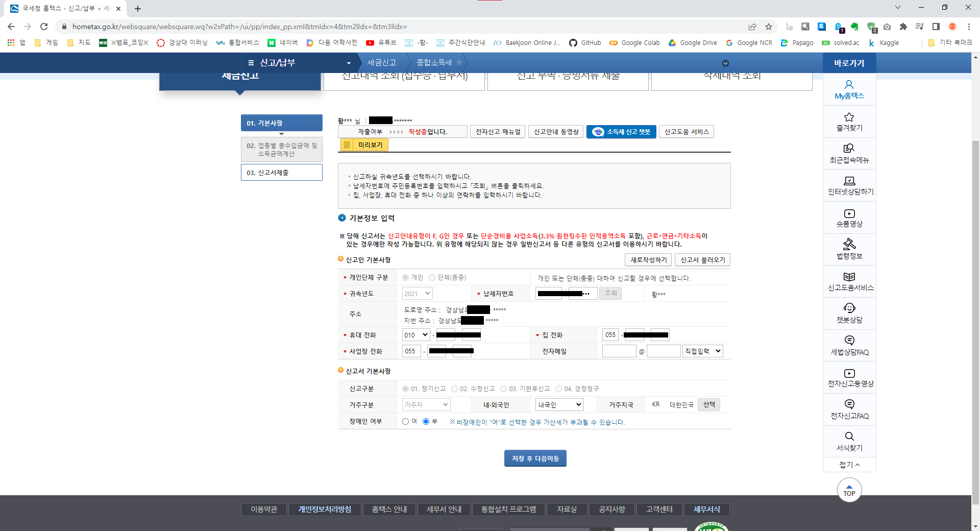
Task: Open 최근접속메뉴 icon in sidebar
Action: click(x=849, y=154)
